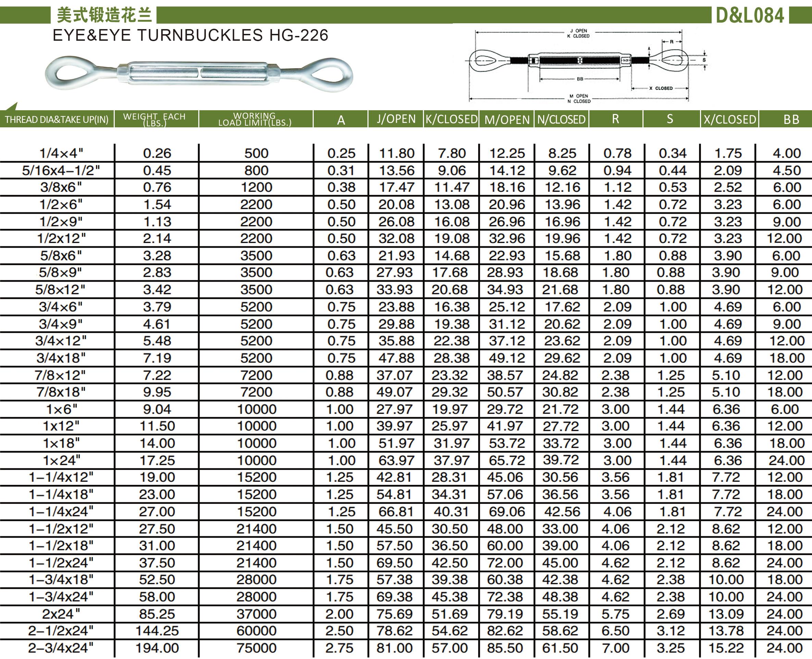Click the D&L084 page code

pyautogui.click(x=750, y=15)
